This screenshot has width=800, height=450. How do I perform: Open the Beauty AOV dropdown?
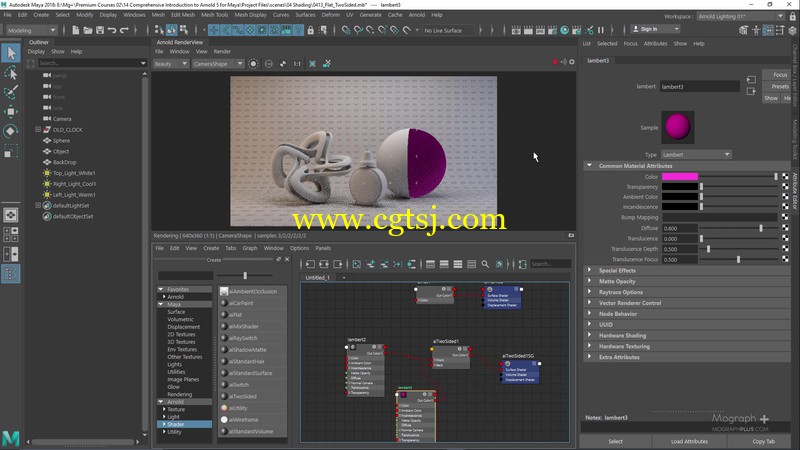coord(170,64)
